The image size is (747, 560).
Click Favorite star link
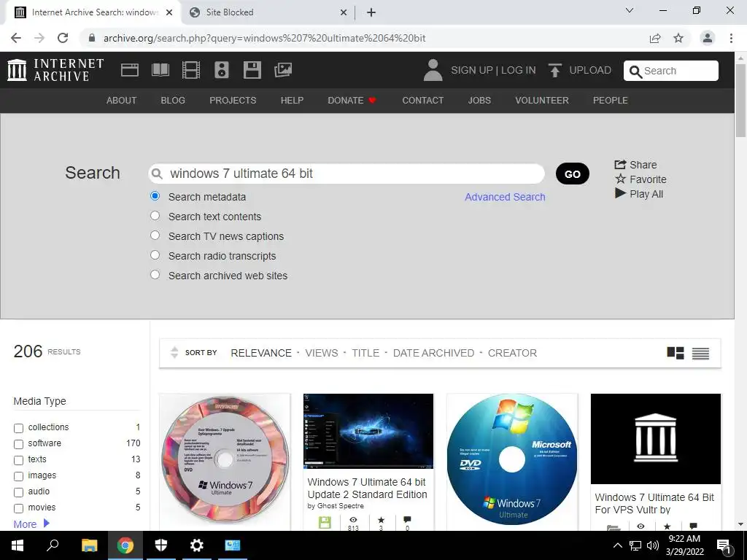click(x=640, y=179)
